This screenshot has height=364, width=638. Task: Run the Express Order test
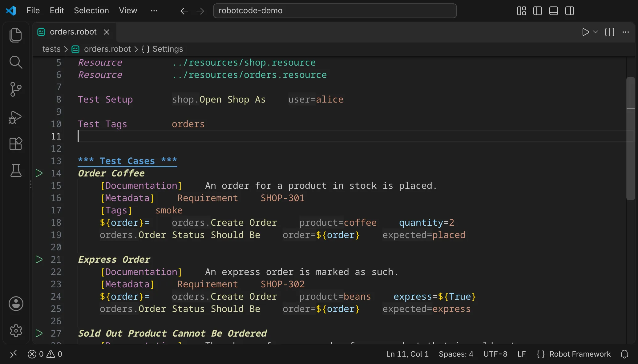coord(39,259)
